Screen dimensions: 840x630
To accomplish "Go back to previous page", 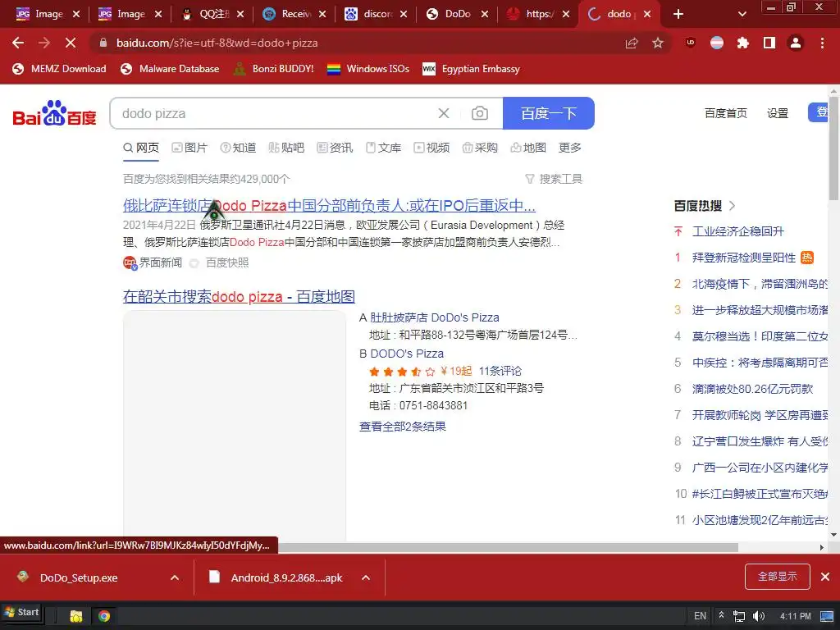I will (x=18, y=43).
